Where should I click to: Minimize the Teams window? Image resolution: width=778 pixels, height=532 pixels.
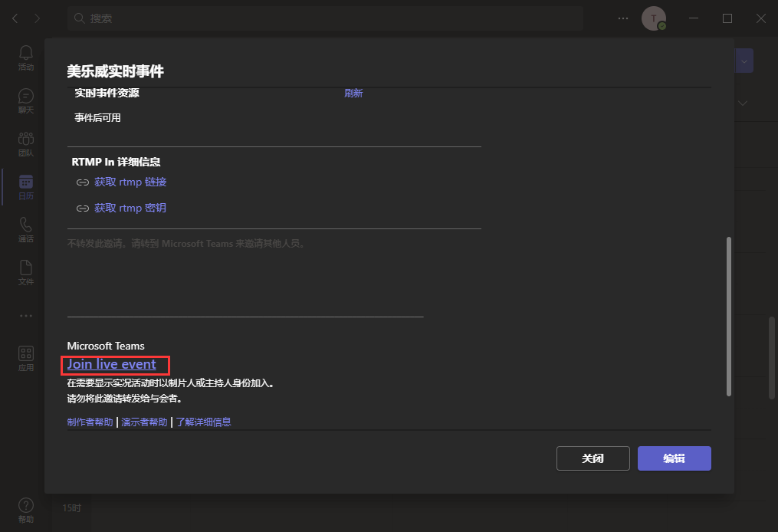click(694, 18)
